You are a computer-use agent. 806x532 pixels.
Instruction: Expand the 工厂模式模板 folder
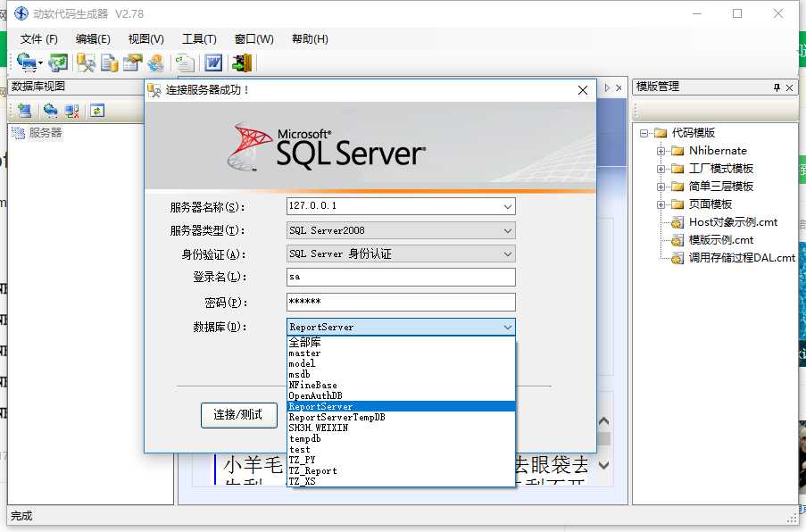pos(661,169)
